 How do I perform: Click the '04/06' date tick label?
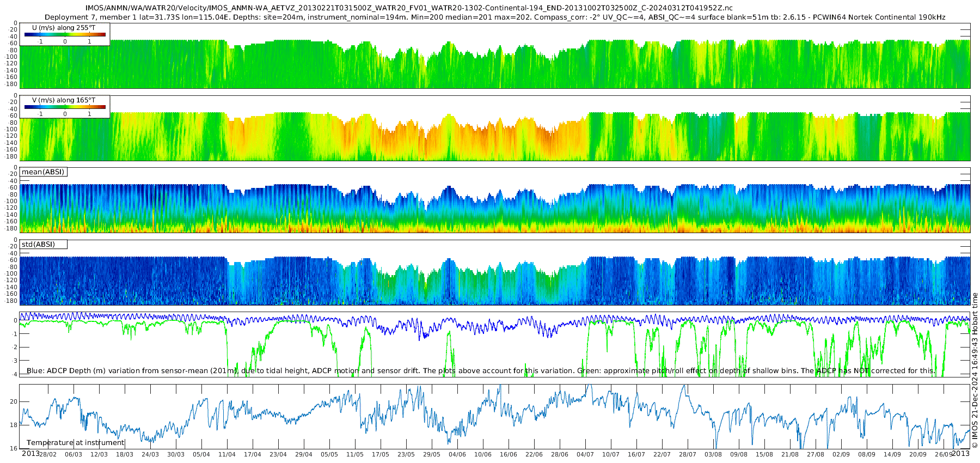[x=457, y=454]
